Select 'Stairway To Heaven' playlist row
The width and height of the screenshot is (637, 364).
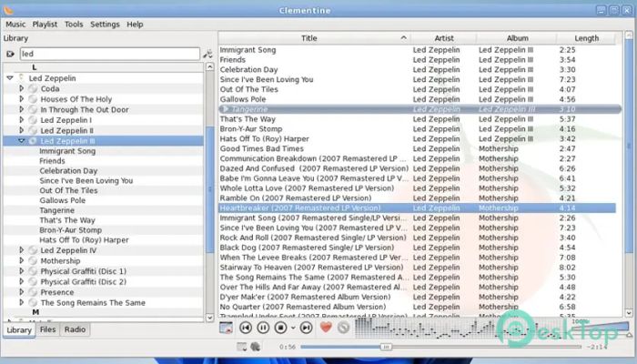pos(417,268)
